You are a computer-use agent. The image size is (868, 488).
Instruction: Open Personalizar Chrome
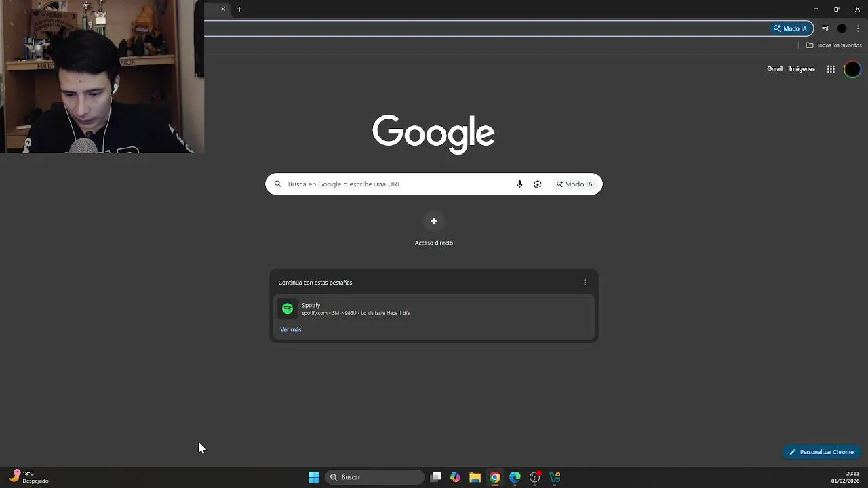(x=821, y=452)
